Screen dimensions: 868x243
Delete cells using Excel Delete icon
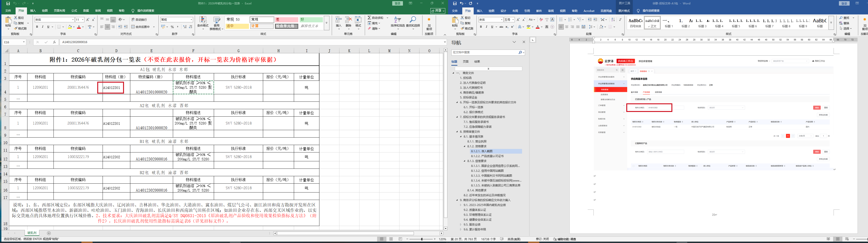point(349,22)
